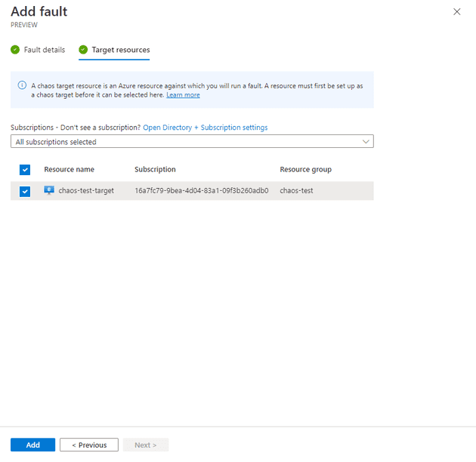The image size is (476, 462).
Task: Go back with the Previous button
Action: (89, 445)
